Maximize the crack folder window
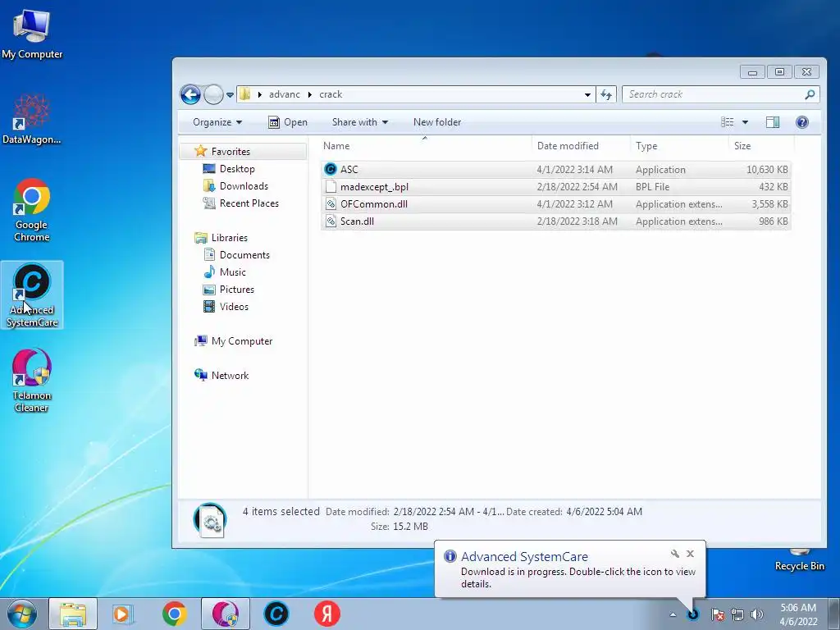This screenshot has width=840, height=630. pyautogui.click(x=779, y=72)
